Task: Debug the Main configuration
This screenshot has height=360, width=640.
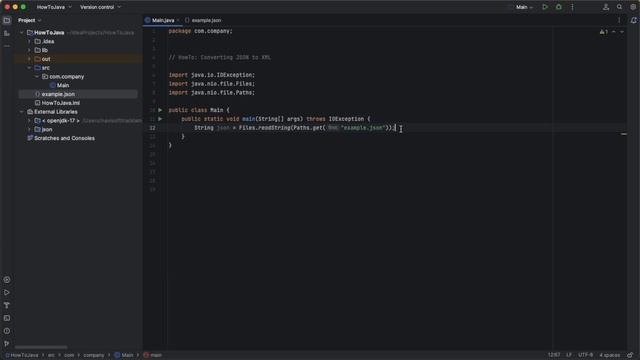Action: (x=558, y=7)
